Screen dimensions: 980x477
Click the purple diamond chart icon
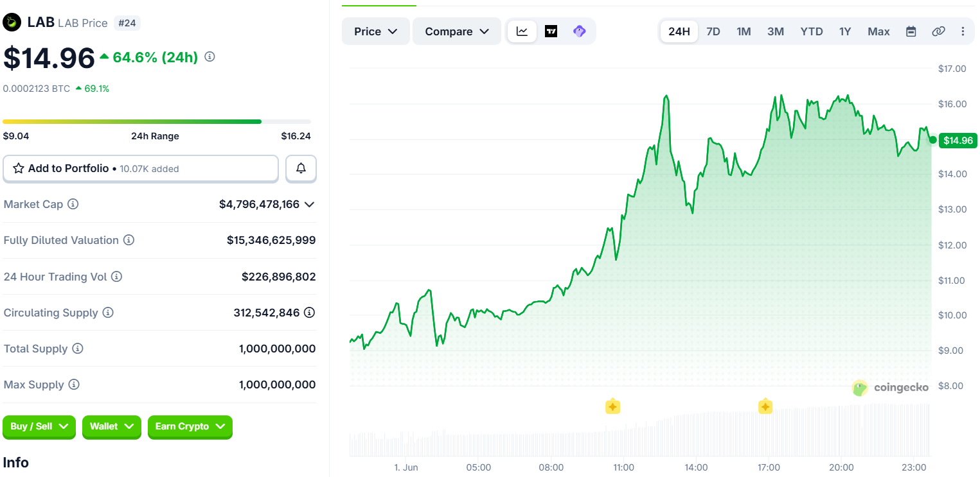(x=579, y=31)
